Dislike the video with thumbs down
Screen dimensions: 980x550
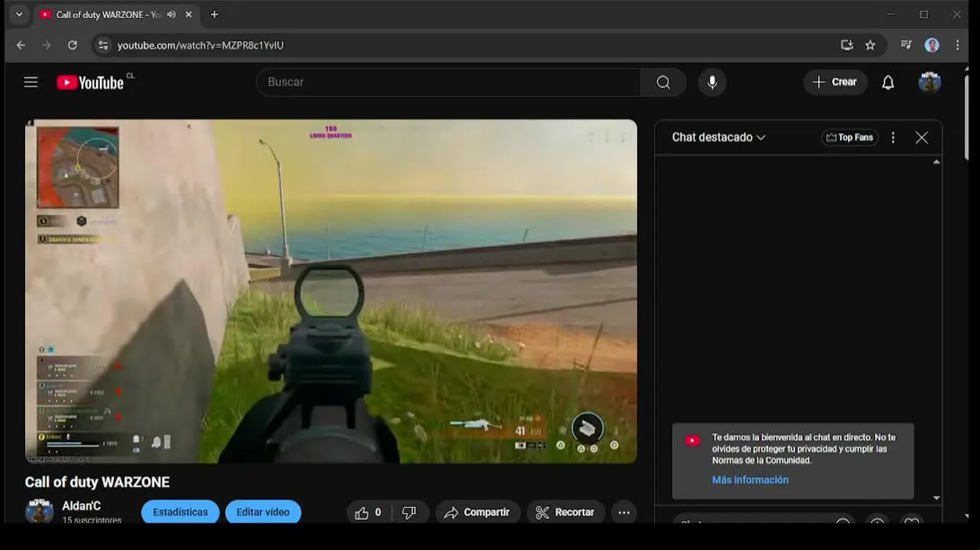pyautogui.click(x=409, y=513)
